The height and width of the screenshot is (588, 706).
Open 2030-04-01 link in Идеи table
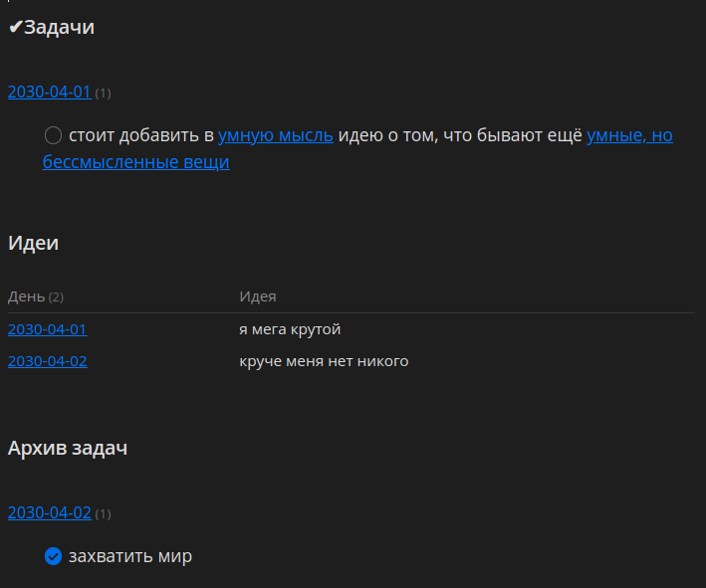pos(47,329)
